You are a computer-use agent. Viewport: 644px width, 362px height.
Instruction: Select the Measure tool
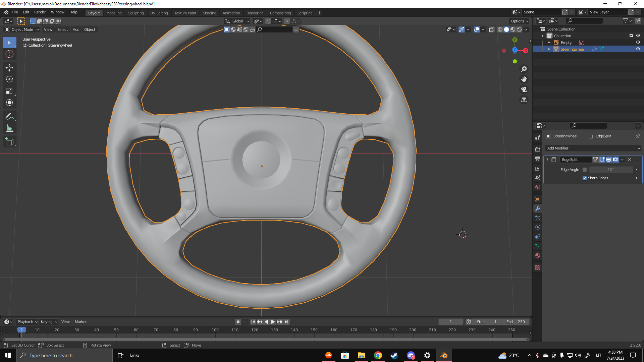coord(9,128)
